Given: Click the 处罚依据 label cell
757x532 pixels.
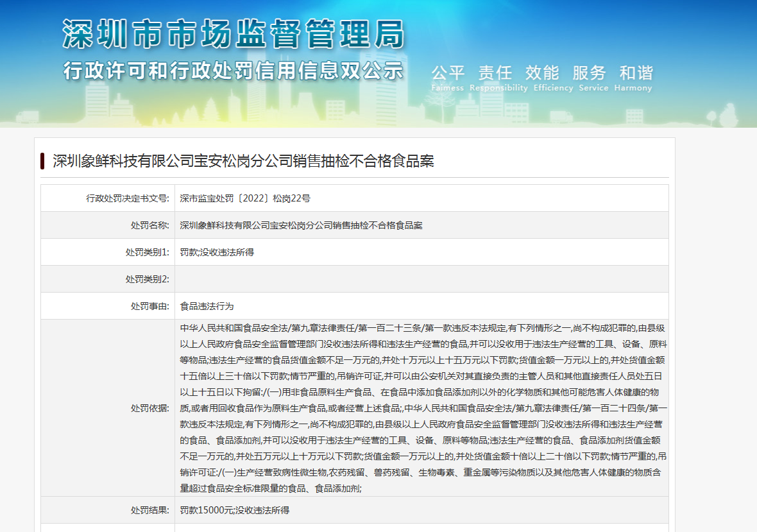Looking at the screenshot, I should click(x=108, y=408).
